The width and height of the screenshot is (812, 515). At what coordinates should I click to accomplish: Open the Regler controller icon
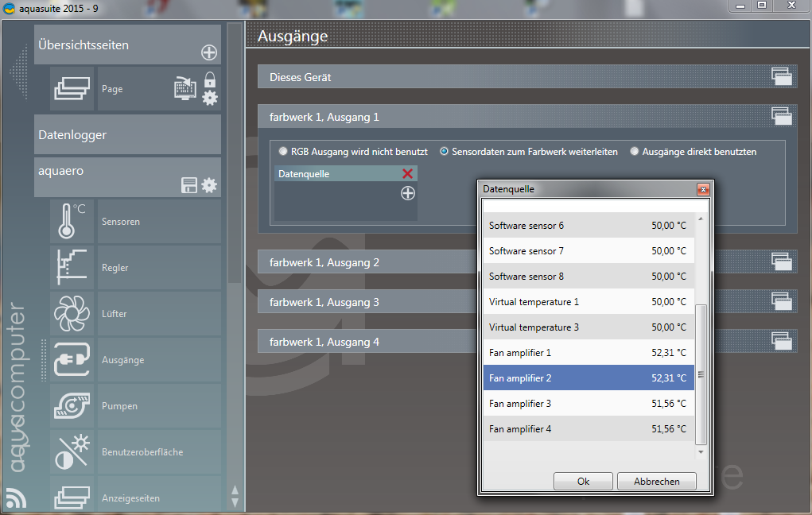click(72, 268)
